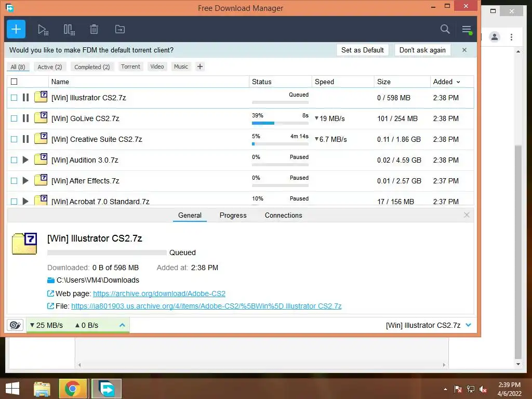Pause the Illustrator CS2.7z download
Image resolution: width=532 pixels, height=399 pixels.
point(25,98)
